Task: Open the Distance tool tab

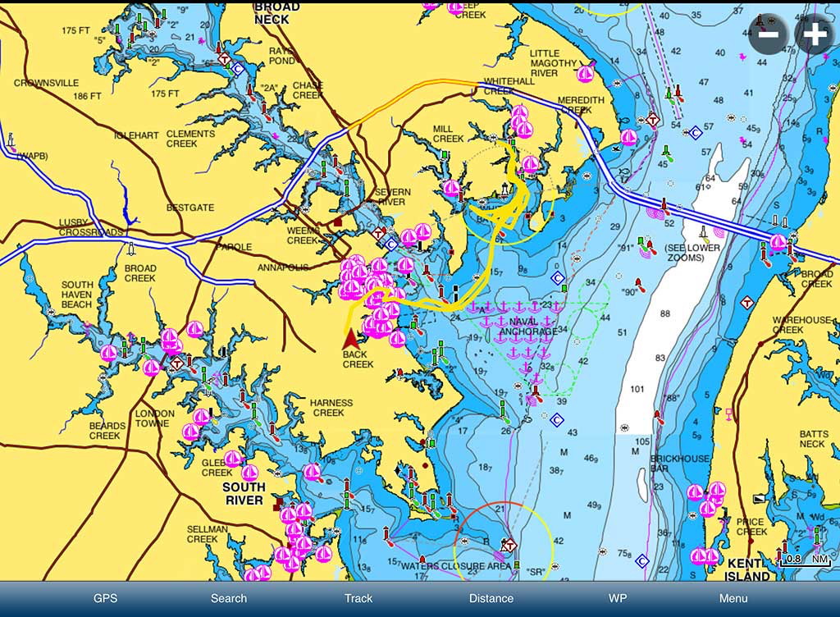Action: (x=491, y=598)
